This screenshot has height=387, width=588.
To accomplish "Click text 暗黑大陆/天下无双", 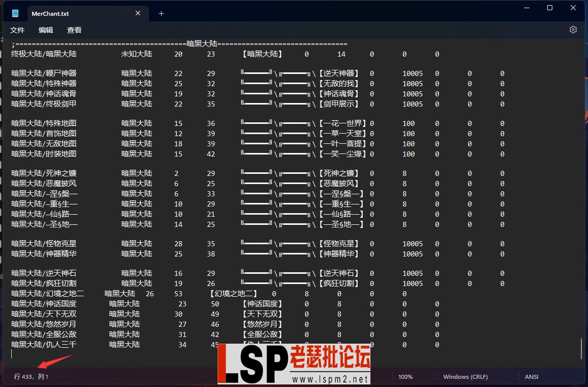I will click(x=44, y=314).
